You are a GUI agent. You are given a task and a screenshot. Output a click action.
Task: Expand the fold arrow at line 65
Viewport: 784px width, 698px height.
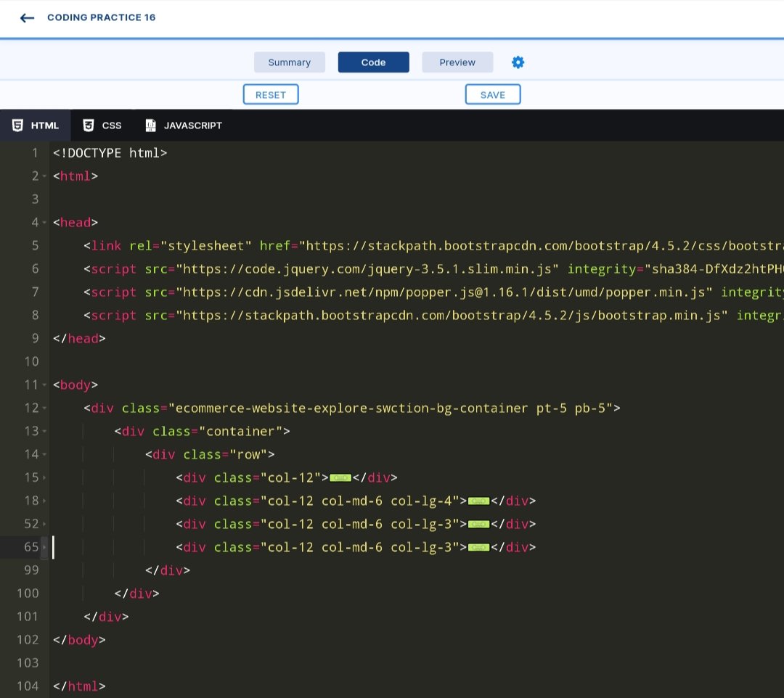click(44, 548)
